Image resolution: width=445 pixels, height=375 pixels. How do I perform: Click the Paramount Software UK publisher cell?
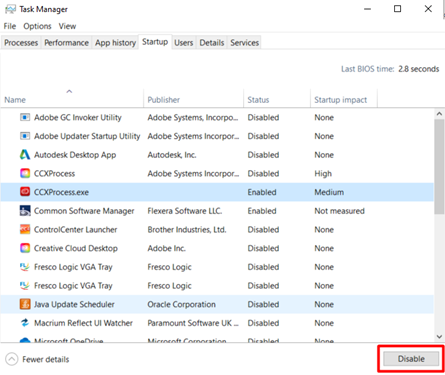pyautogui.click(x=193, y=323)
